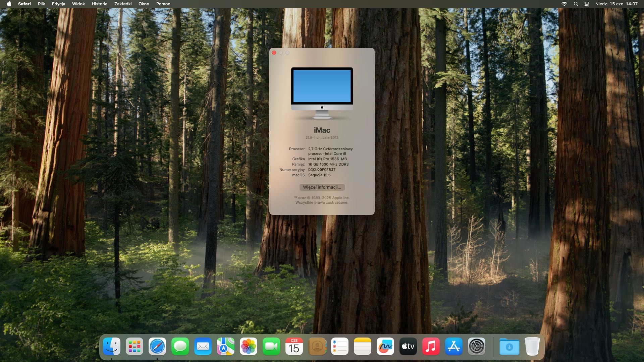The width and height of the screenshot is (644, 362).
Task: Open the Okno menu
Action: (144, 4)
